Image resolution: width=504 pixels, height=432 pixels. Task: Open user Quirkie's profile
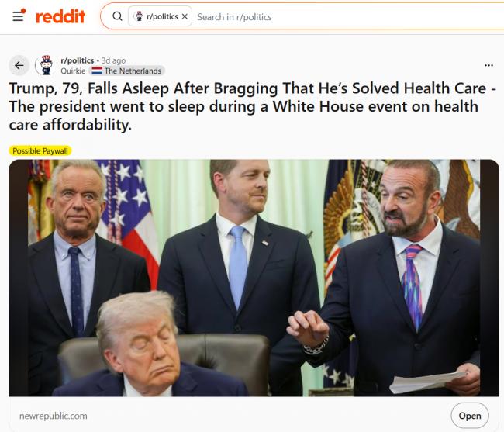pos(73,71)
